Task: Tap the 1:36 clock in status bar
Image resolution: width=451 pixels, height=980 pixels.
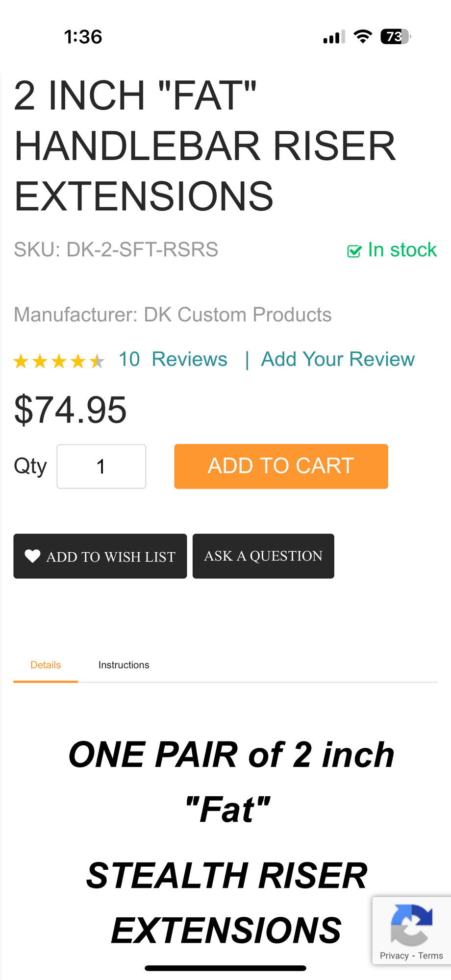Action: pos(83,37)
